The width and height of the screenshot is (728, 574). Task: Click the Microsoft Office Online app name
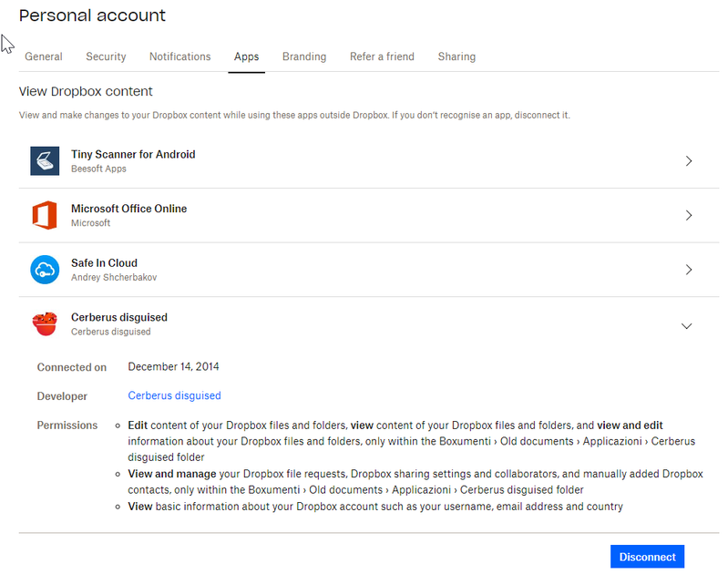[x=128, y=209]
